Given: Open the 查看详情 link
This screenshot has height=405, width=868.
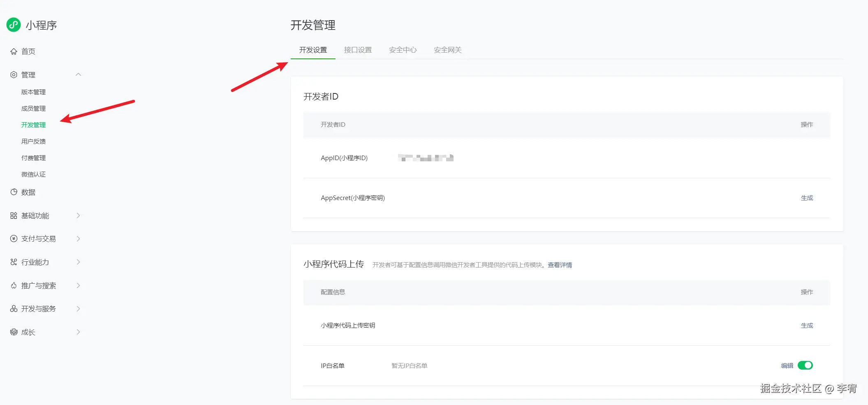Looking at the screenshot, I should click(560, 265).
